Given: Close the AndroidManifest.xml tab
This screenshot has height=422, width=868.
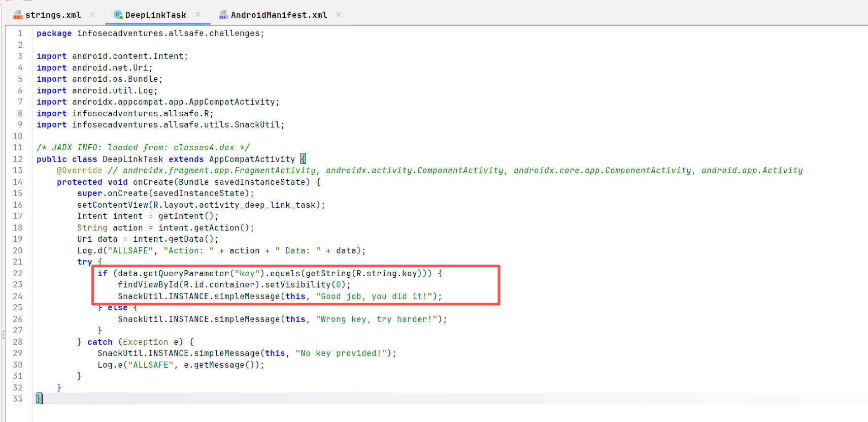Looking at the screenshot, I should pos(339,15).
